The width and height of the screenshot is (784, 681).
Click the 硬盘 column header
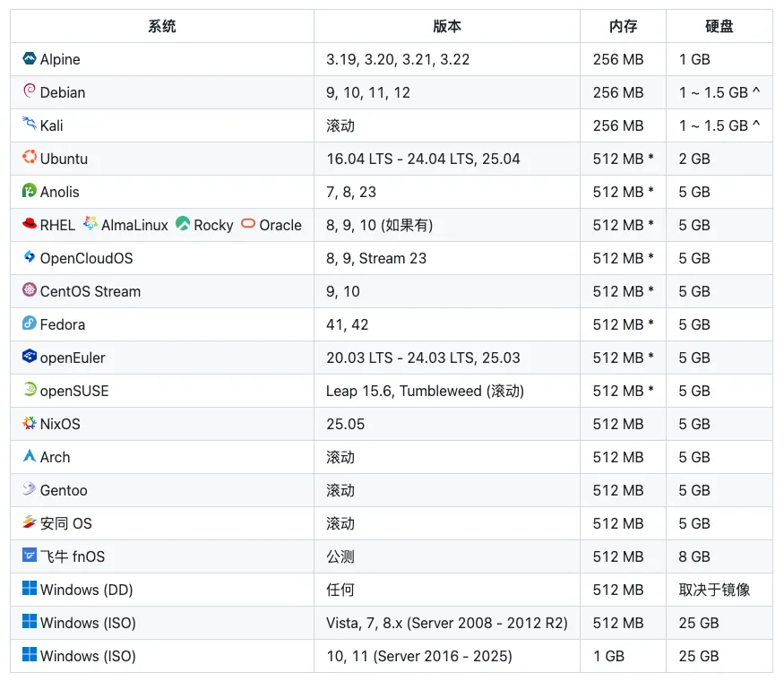pyautogui.click(x=719, y=26)
